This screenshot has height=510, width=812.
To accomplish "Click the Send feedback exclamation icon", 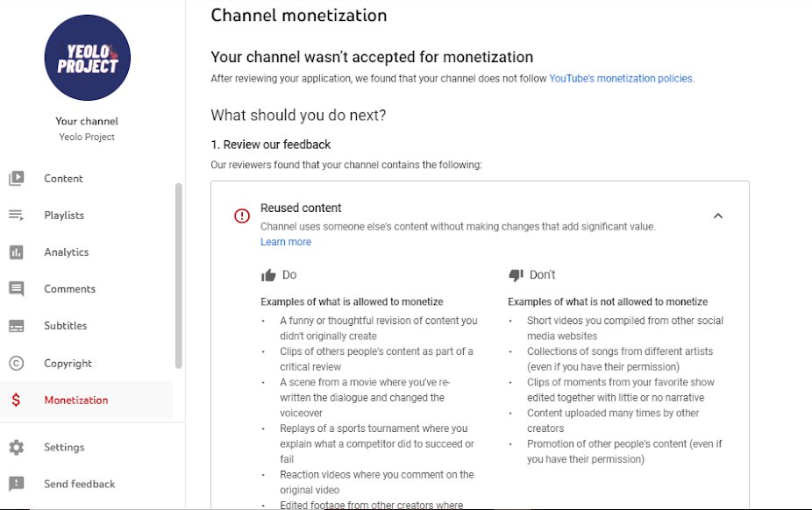I will 16,484.
